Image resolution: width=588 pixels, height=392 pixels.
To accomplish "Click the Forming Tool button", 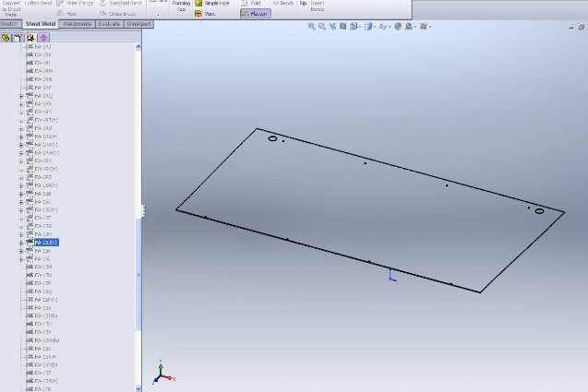I will coord(181,6).
